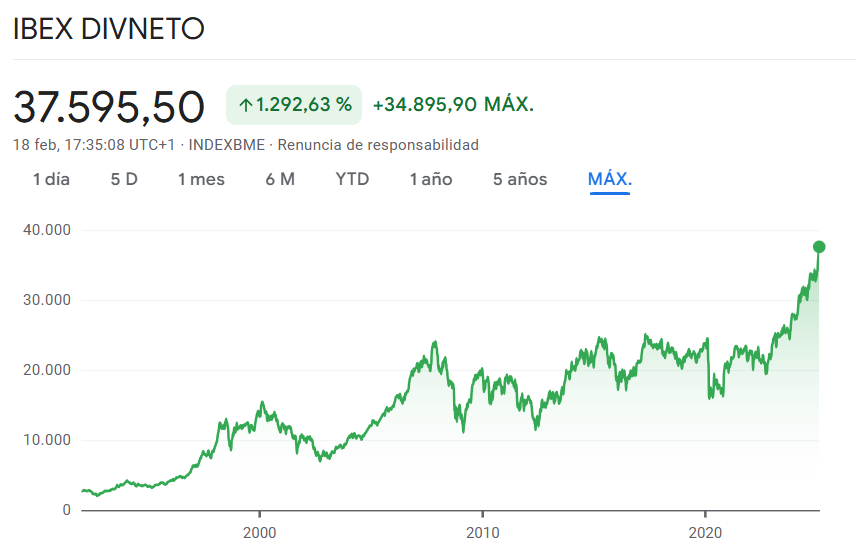Image resolution: width=856 pixels, height=555 pixels.
Task: Show the 1 año chart range
Action: (431, 179)
